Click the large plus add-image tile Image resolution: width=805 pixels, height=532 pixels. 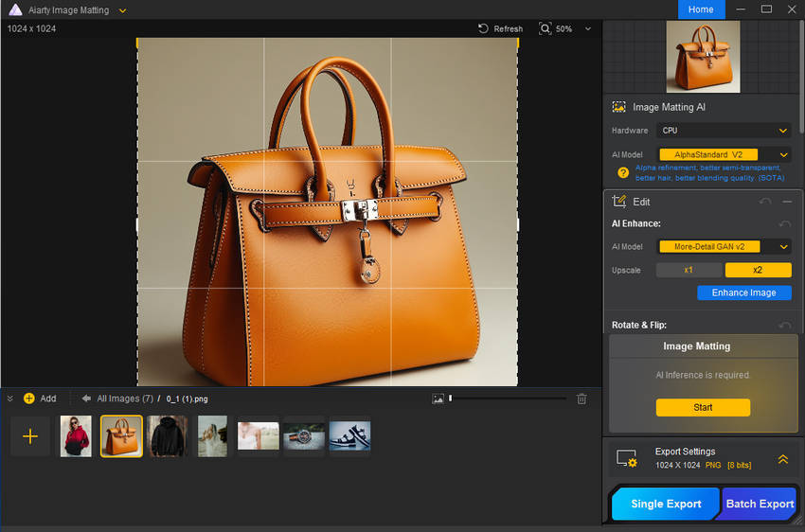point(30,436)
